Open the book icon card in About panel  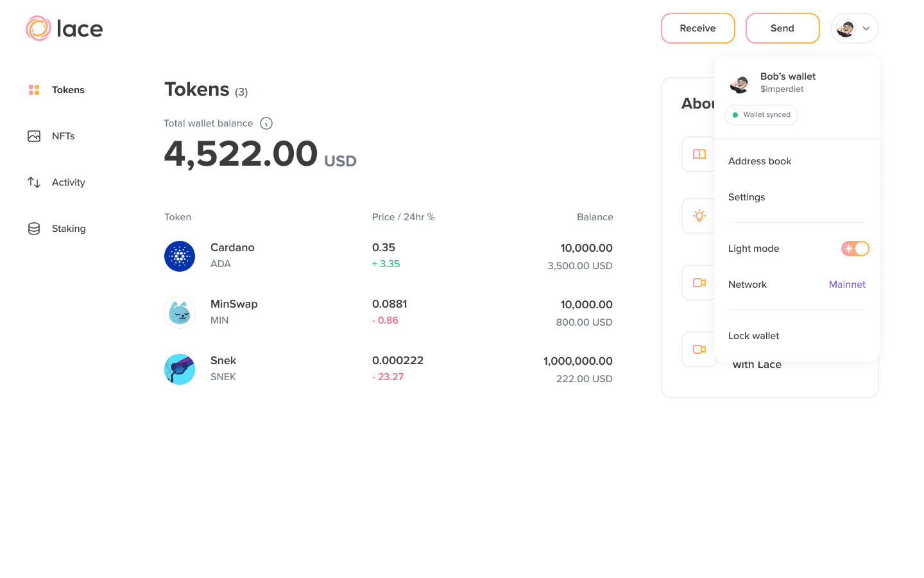(699, 154)
